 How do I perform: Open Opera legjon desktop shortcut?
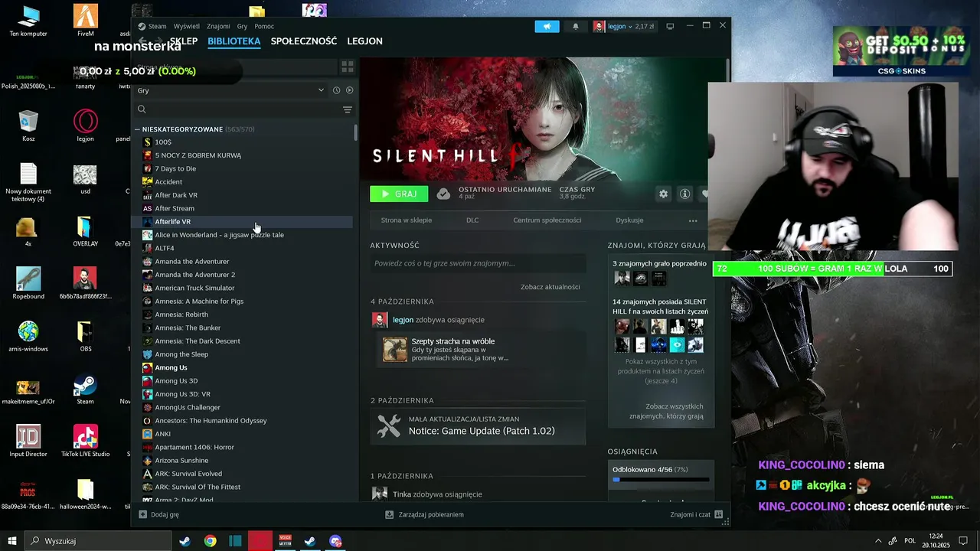[85, 126]
